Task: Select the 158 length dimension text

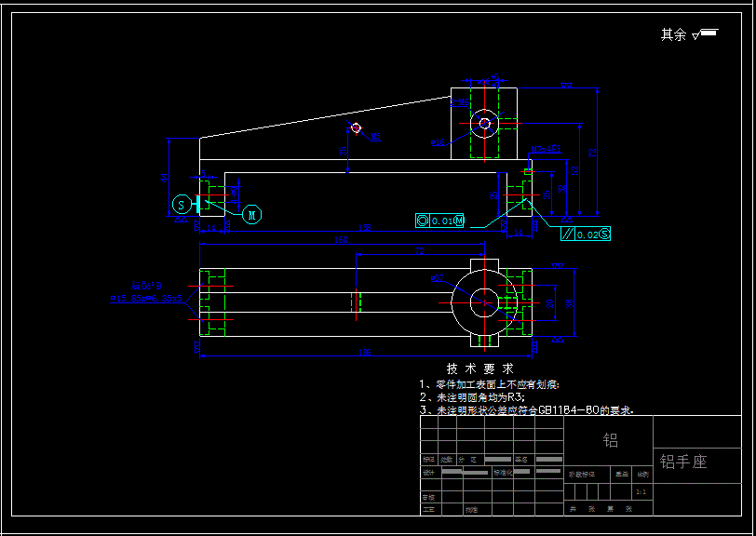Action: 365,227
